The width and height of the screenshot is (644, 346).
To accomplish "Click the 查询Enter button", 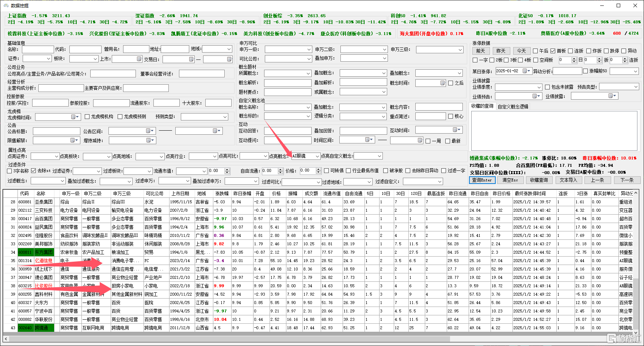I will pyautogui.click(x=482, y=180).
